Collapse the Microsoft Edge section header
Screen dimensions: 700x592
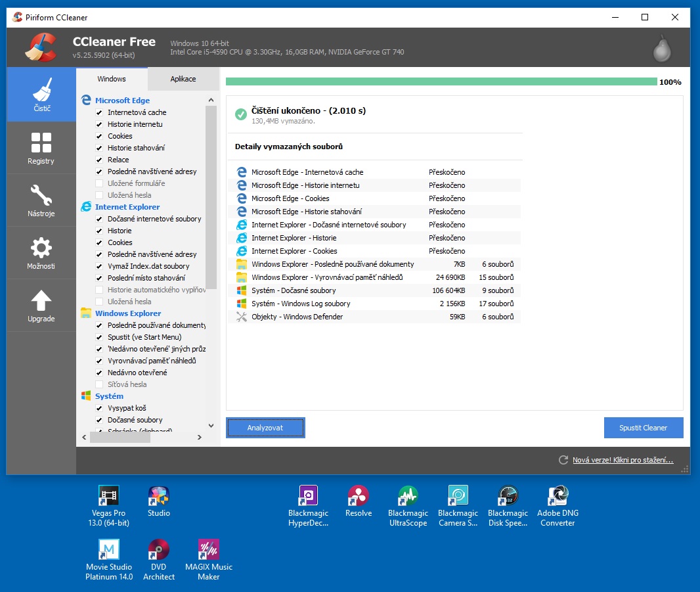(x=122, y=101)
